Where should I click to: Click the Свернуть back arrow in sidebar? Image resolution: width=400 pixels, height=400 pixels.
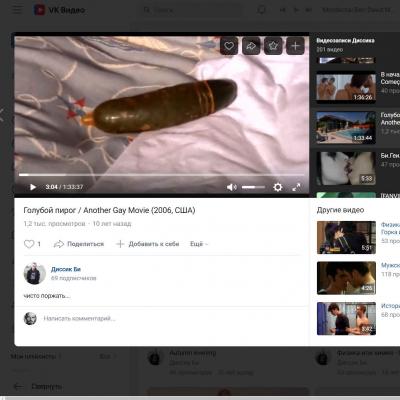18,386
